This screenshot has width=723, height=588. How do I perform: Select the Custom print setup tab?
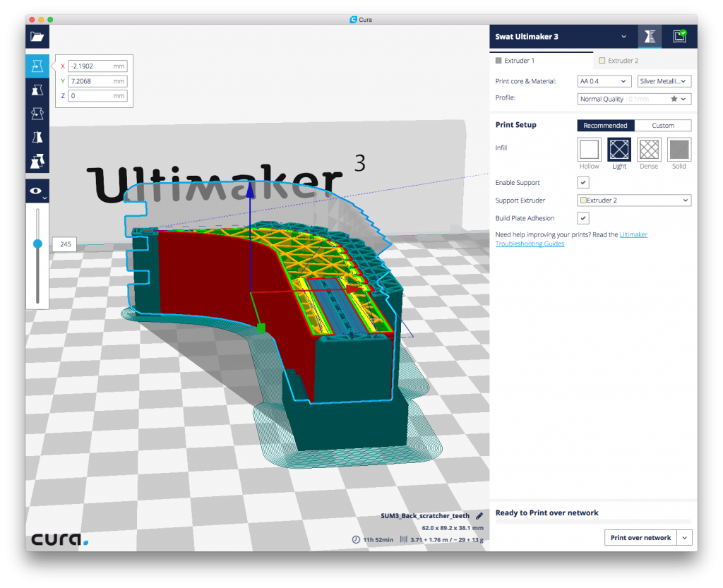(x=662, y=126)
